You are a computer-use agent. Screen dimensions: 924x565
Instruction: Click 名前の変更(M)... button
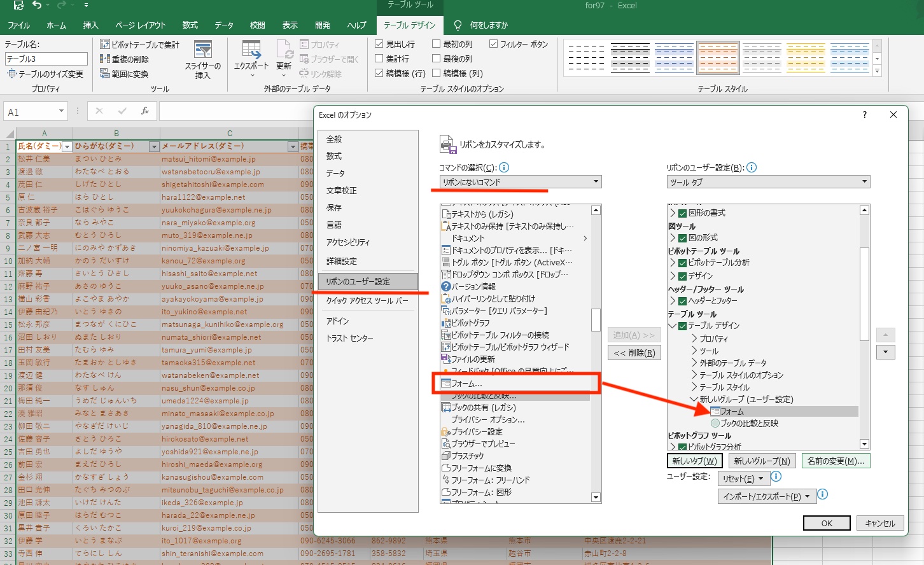(836, 461)
